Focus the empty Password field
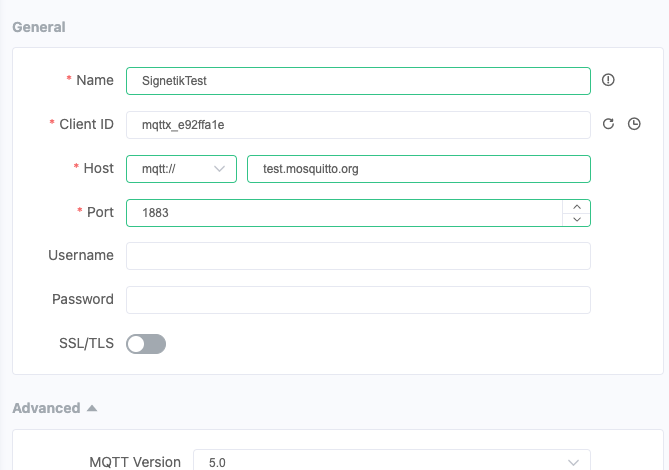669x470 pixels. [358, 299]
